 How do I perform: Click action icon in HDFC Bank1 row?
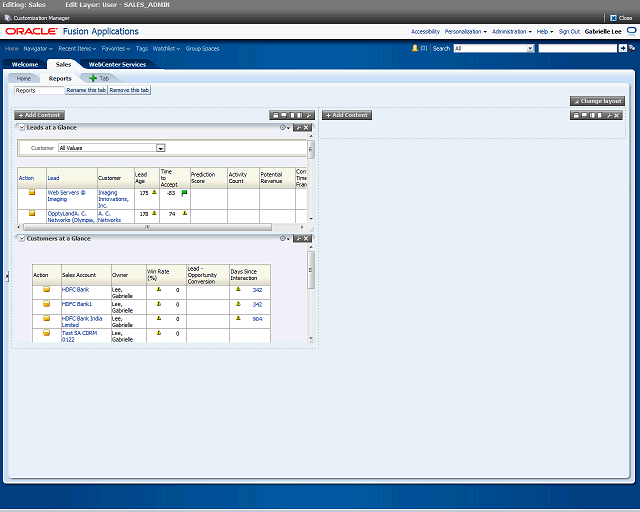[47, 304]
